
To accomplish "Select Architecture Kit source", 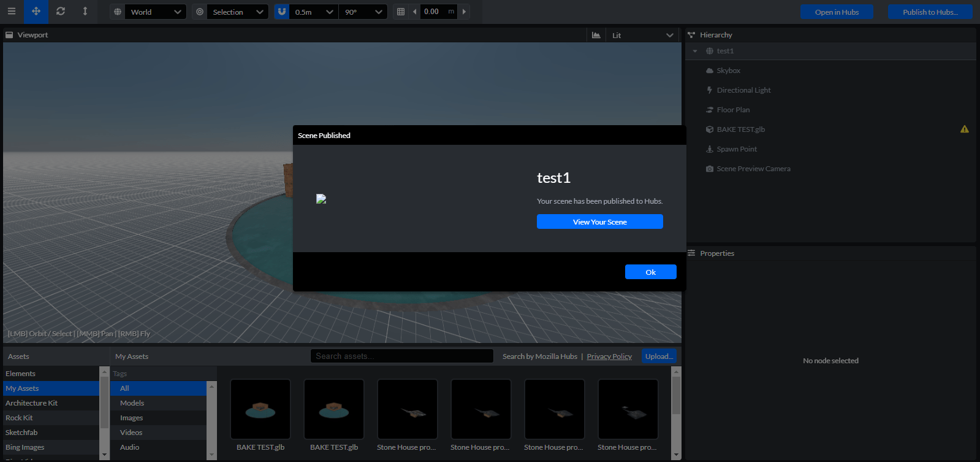I will 51,403.
